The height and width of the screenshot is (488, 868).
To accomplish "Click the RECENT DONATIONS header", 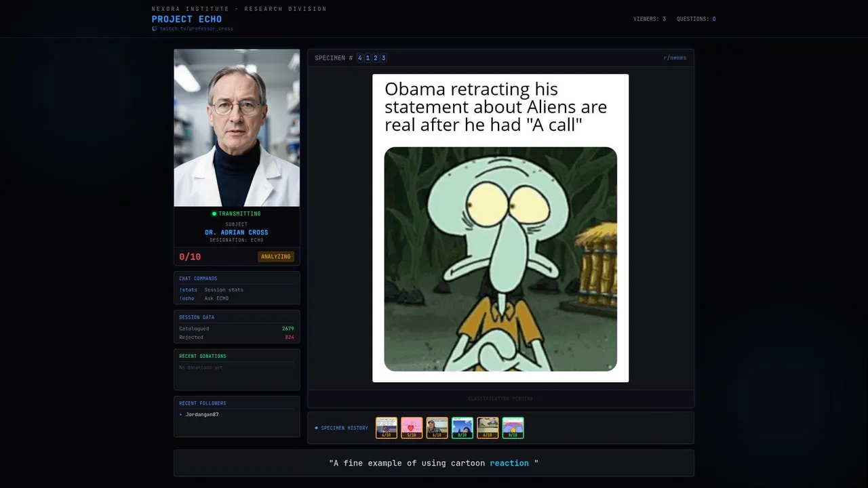I will [x=203, y=356].
